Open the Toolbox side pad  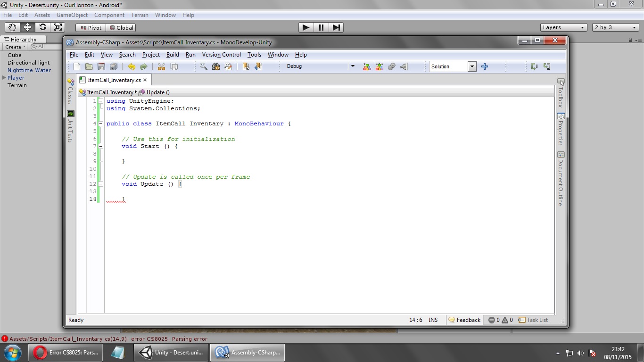[561, 93]
